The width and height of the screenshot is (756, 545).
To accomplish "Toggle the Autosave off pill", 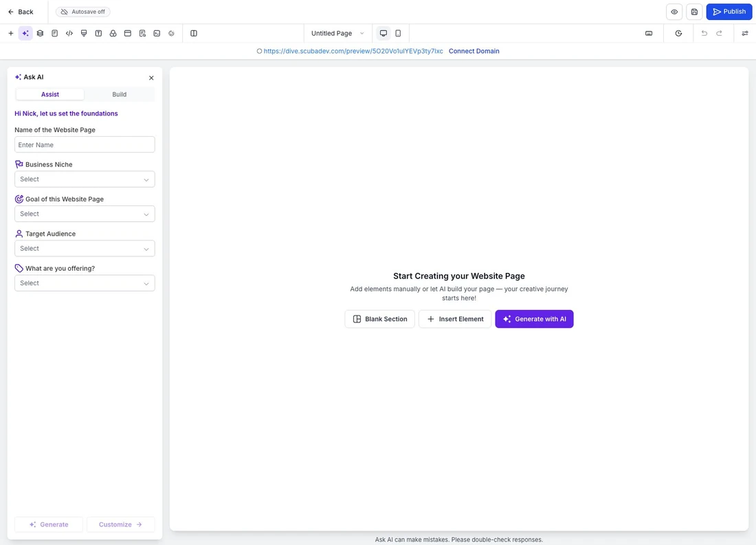I will click(83, 12).
